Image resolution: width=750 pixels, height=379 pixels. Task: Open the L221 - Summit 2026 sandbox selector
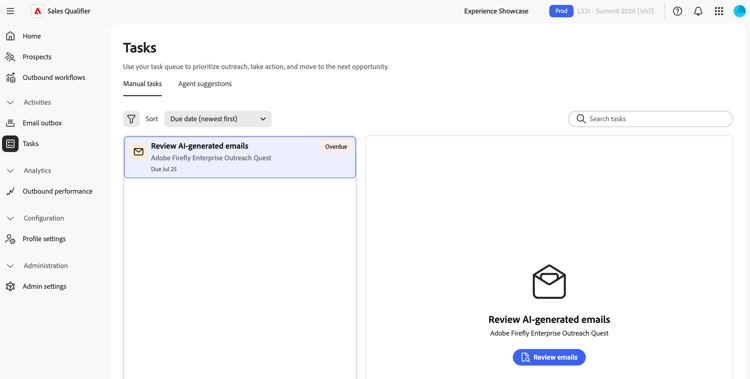point(615,11)
